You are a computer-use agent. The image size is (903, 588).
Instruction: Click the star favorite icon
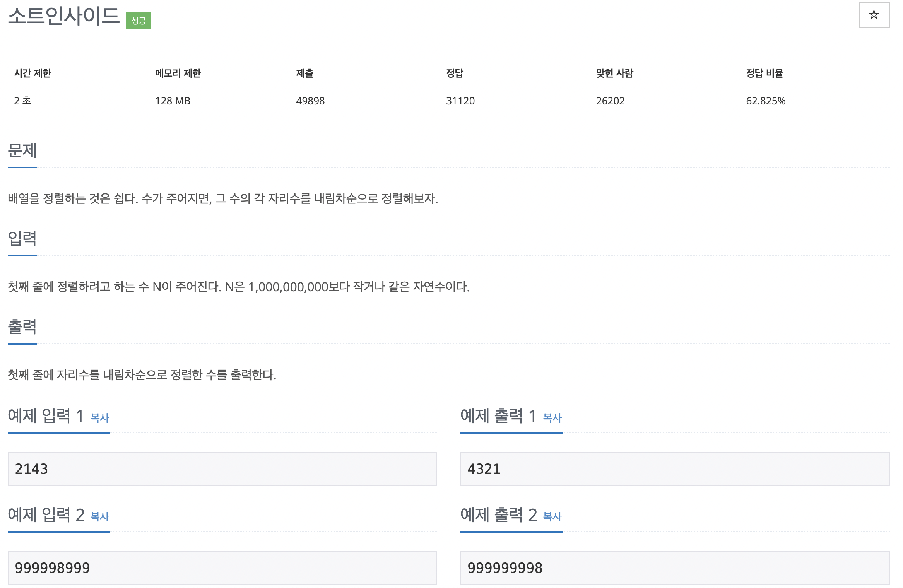[x=874, y=15]
